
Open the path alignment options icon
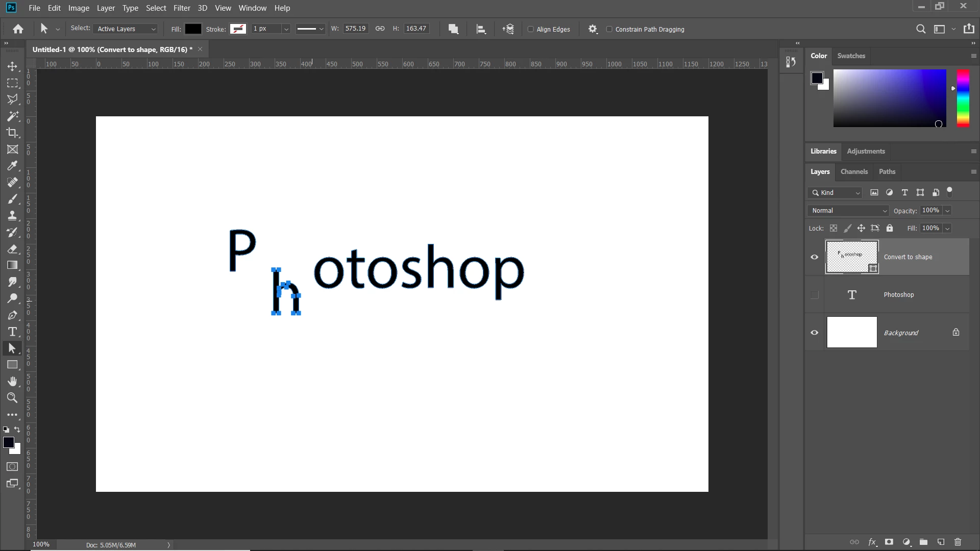pos(481,29)
